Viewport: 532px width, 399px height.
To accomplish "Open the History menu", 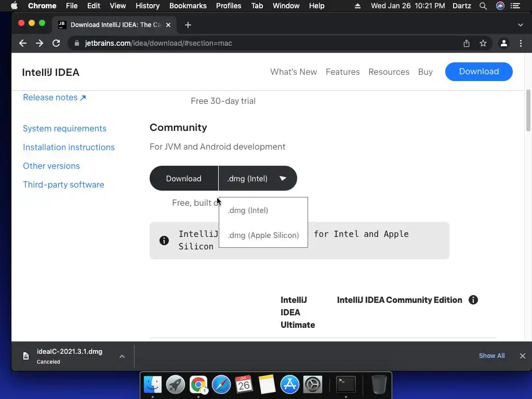I will [x=148, y=6].
